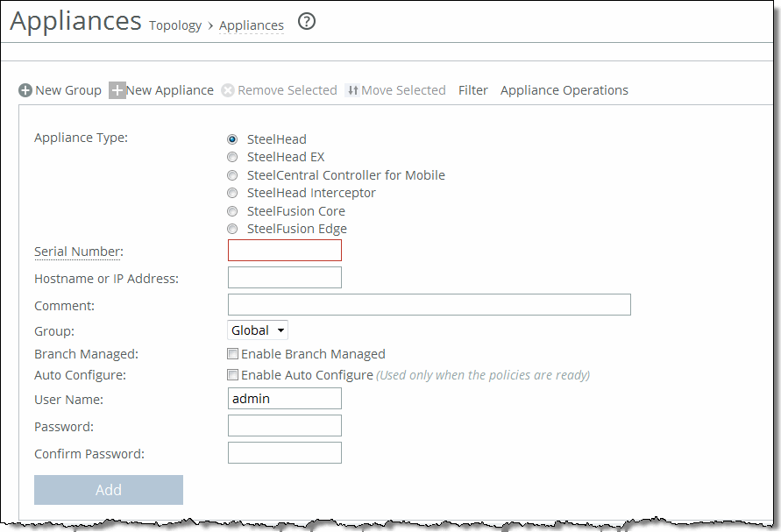The width and height of the screenshot is (781, 532).
Task: Click the Remove Selected x icon
Action: (x=228, y=90)
